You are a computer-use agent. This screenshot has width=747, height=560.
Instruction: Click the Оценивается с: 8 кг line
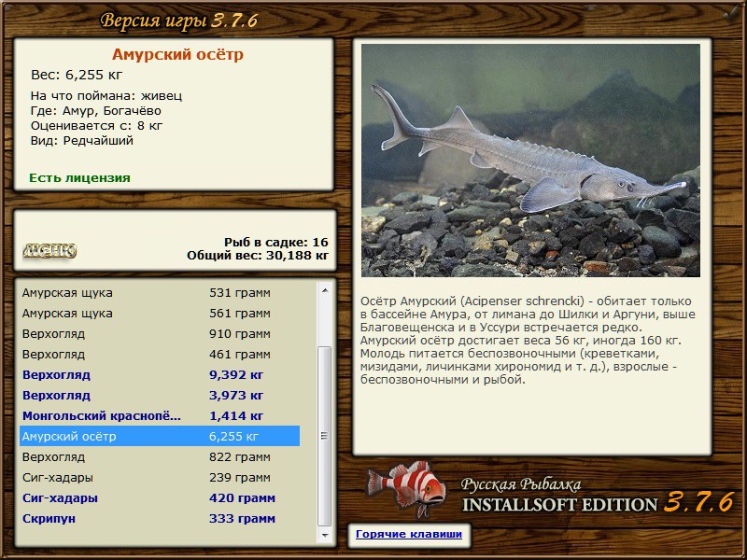coord(97,126)
